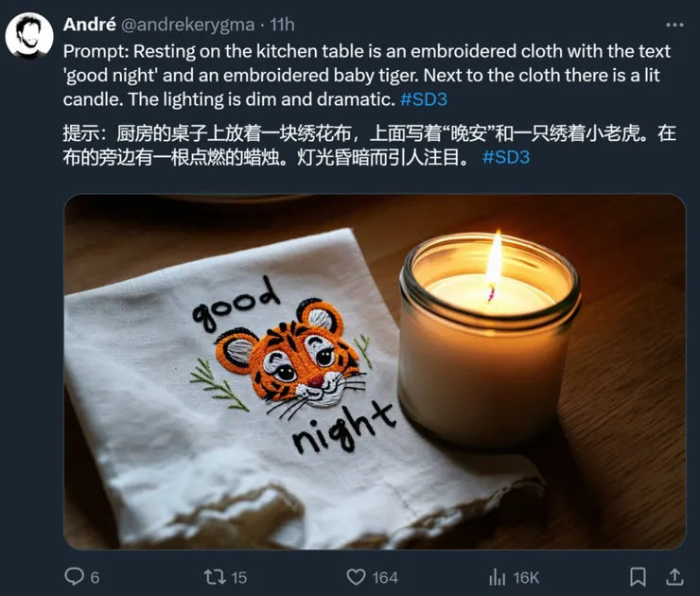Visit the @andrekerygma handle

[x=188, y=25]
